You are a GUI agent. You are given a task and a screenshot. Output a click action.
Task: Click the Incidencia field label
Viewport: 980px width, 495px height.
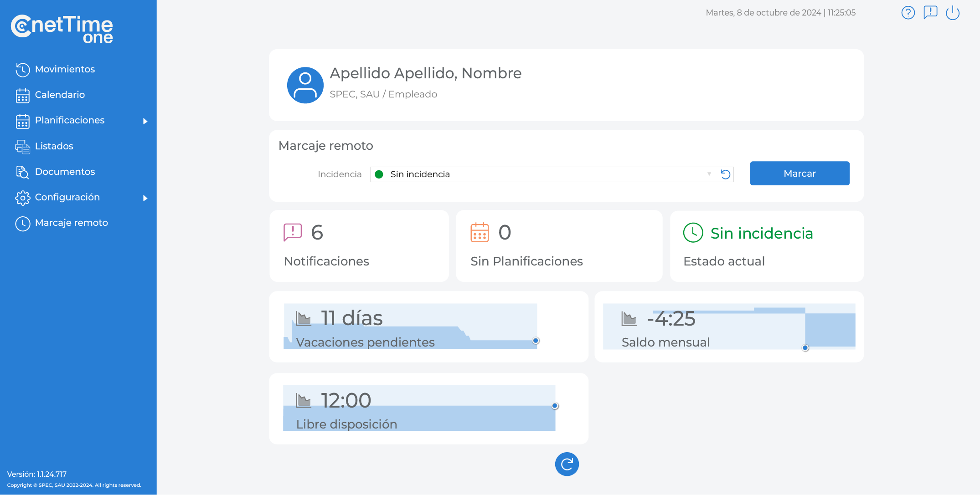coord(339,174)
